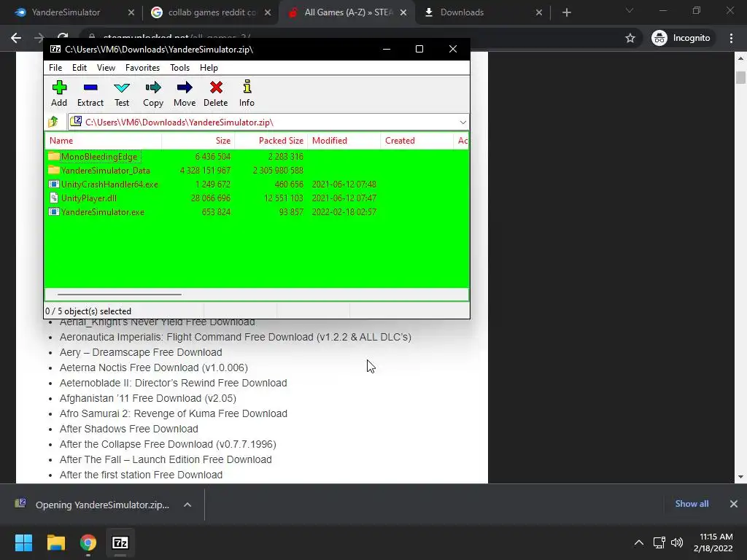Sort files by Modified column

(x=344, y=141)
